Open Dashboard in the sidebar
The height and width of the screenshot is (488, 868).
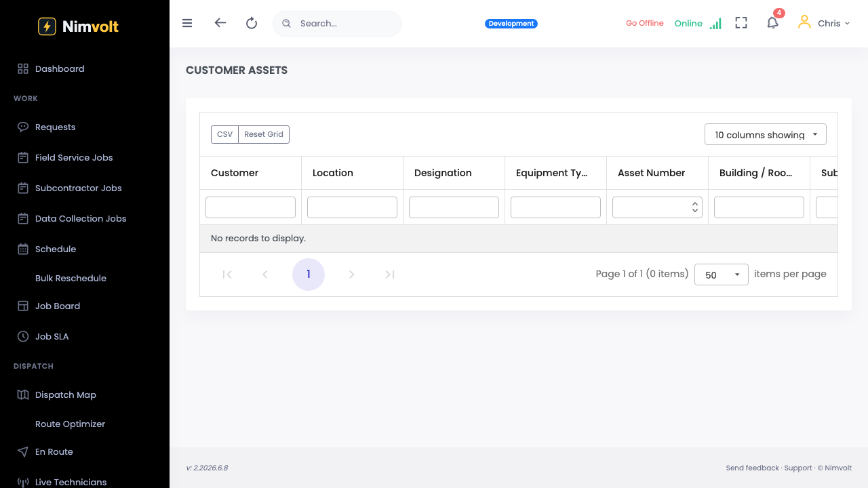click(60, 68)
